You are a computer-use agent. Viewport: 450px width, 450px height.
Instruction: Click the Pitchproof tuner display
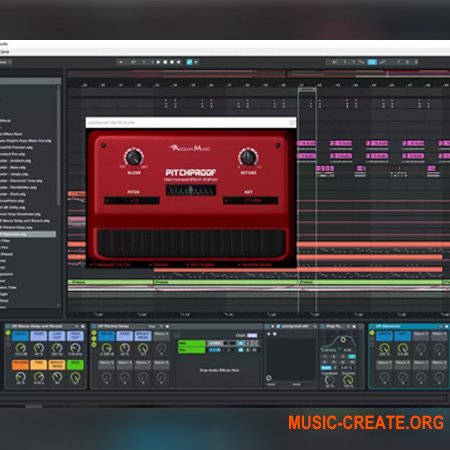click(x=191, y=191)
